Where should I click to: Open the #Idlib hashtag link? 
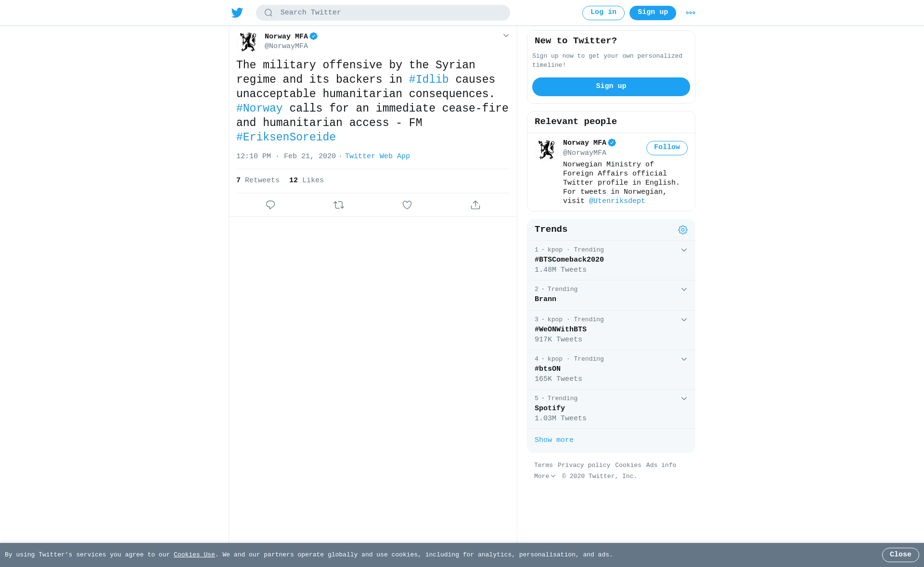429,79
